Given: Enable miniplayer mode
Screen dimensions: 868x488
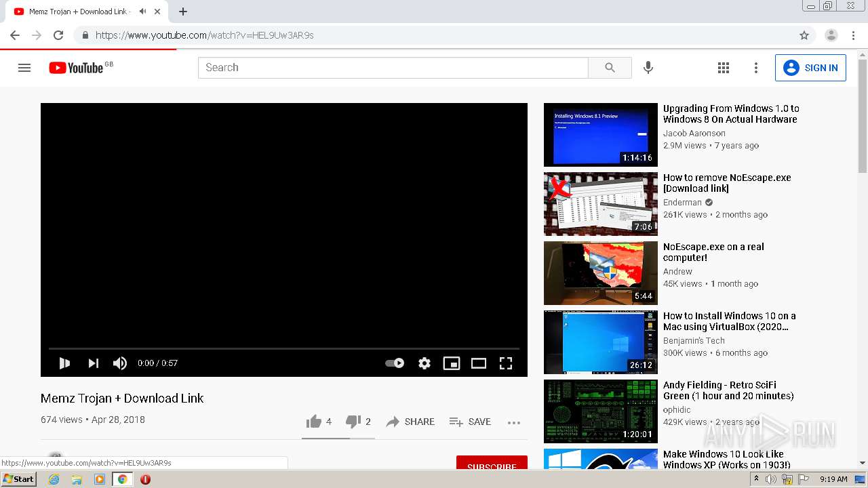Looking at the screenshot, I should [452, 363].
